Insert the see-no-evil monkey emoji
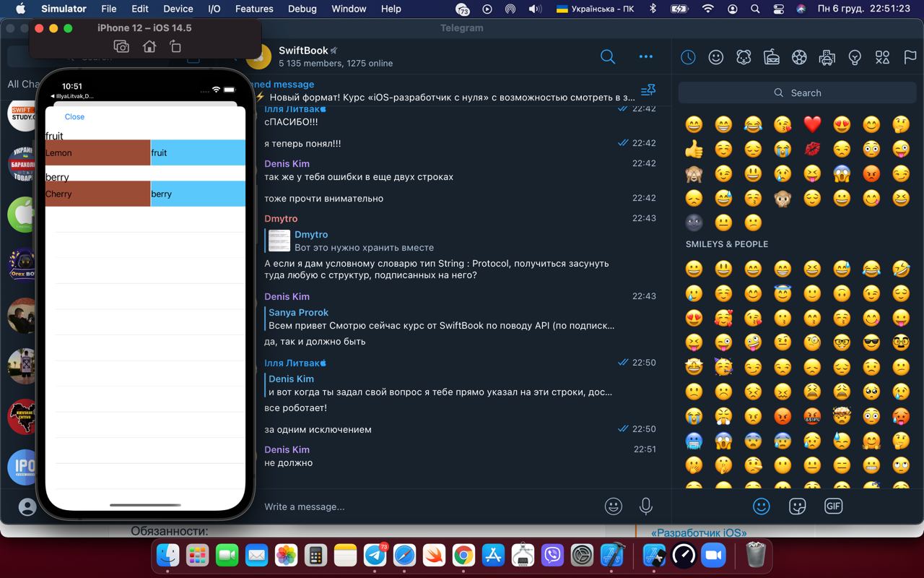The height and width of the screenshot is (578, 924). pyautogui.click(x=694, y=173)
